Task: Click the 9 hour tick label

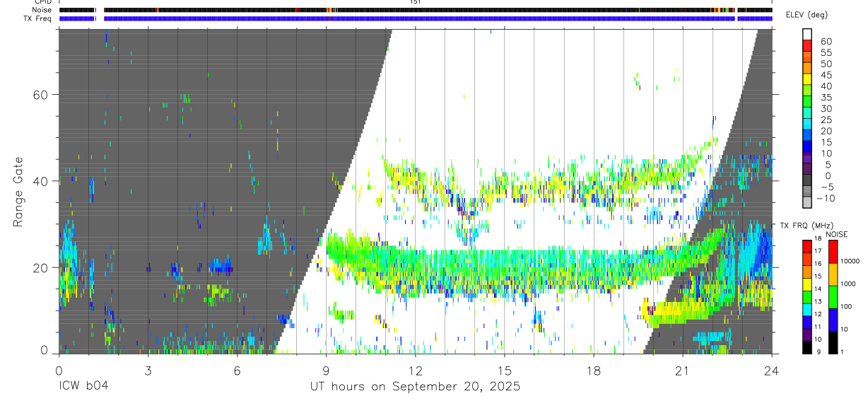Action: (326, 370)
